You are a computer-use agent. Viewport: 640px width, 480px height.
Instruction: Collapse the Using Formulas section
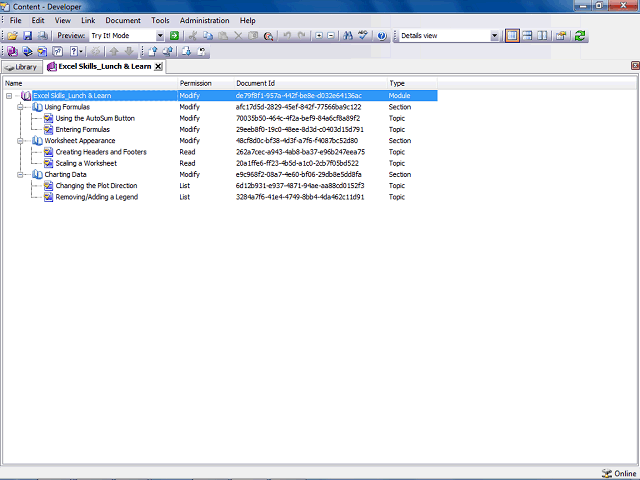coord(20,107)
